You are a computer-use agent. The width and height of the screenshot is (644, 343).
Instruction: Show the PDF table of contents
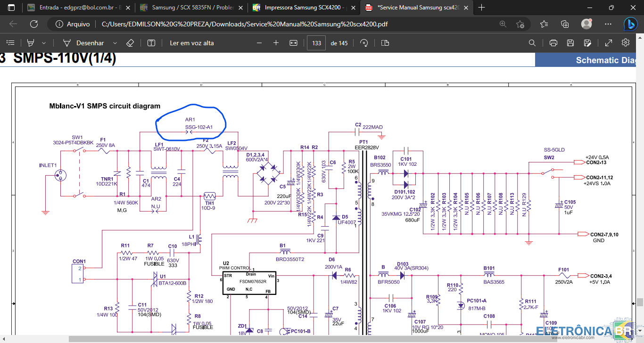point(10,43)
